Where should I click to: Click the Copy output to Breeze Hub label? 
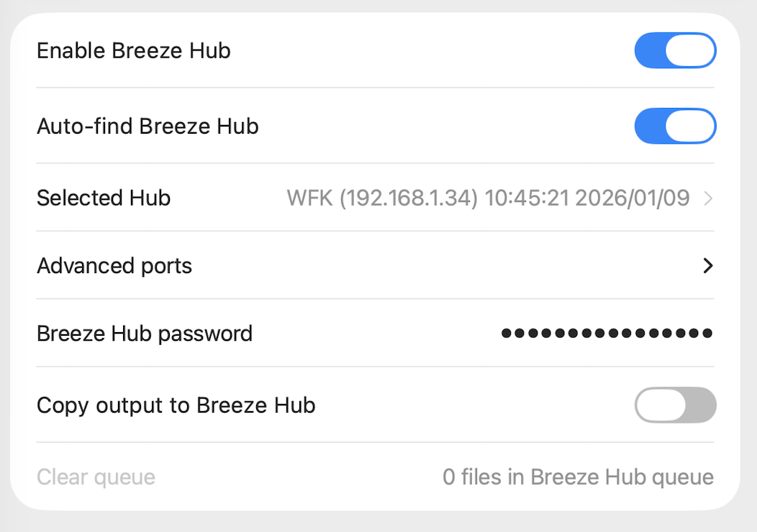(x=176, y=405)
